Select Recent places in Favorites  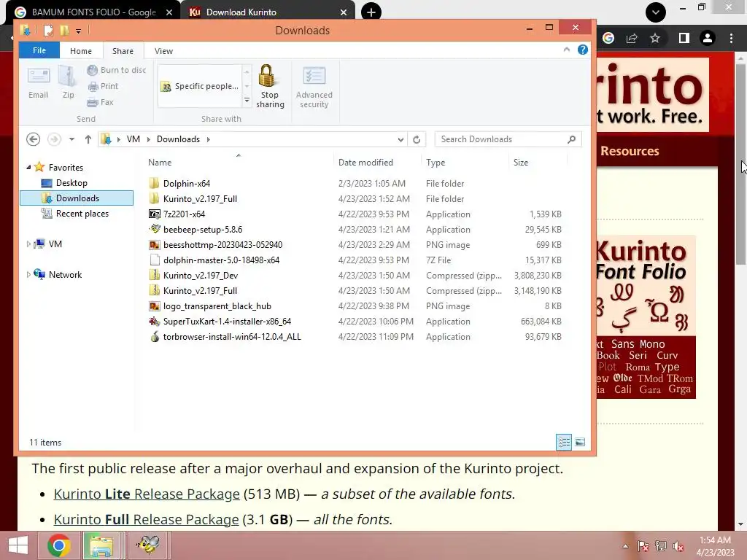pos(82,214)
